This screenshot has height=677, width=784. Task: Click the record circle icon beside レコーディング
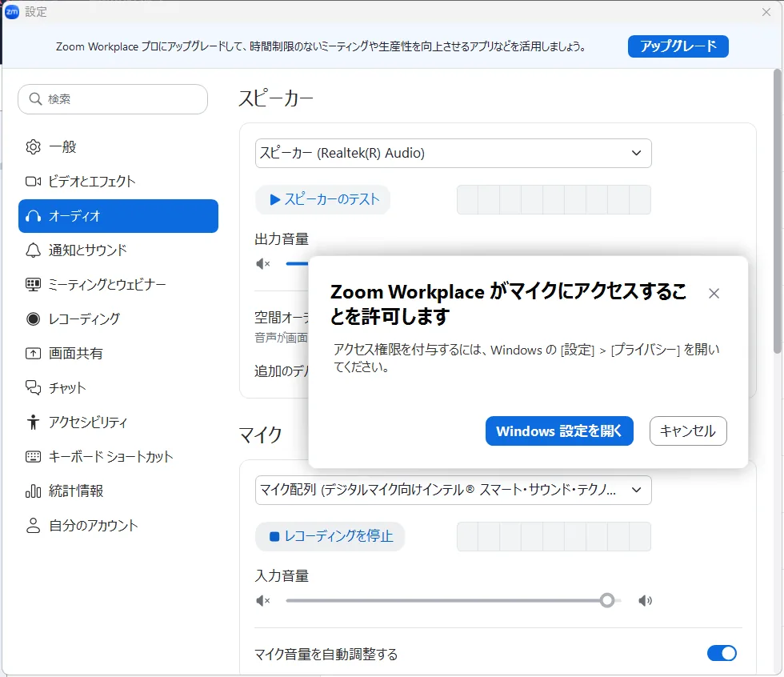tap(33, 319)
